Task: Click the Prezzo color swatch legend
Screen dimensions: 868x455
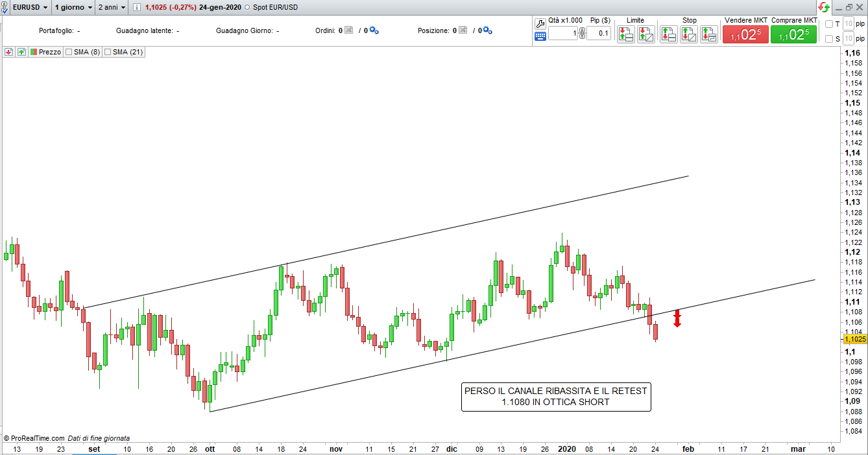Action: (x=34, y=52)
